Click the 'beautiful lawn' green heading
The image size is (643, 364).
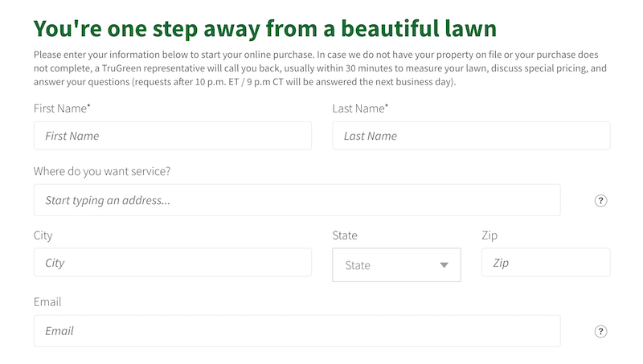coord(265,29)
